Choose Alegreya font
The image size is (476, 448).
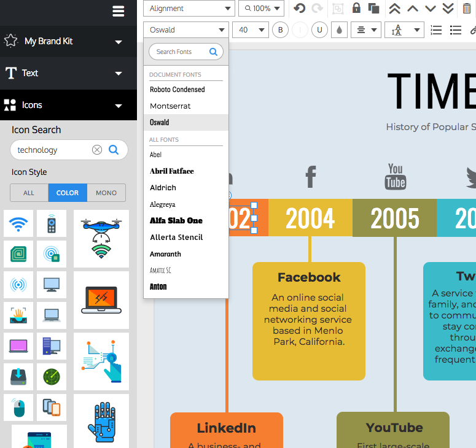tap(185, 204)
